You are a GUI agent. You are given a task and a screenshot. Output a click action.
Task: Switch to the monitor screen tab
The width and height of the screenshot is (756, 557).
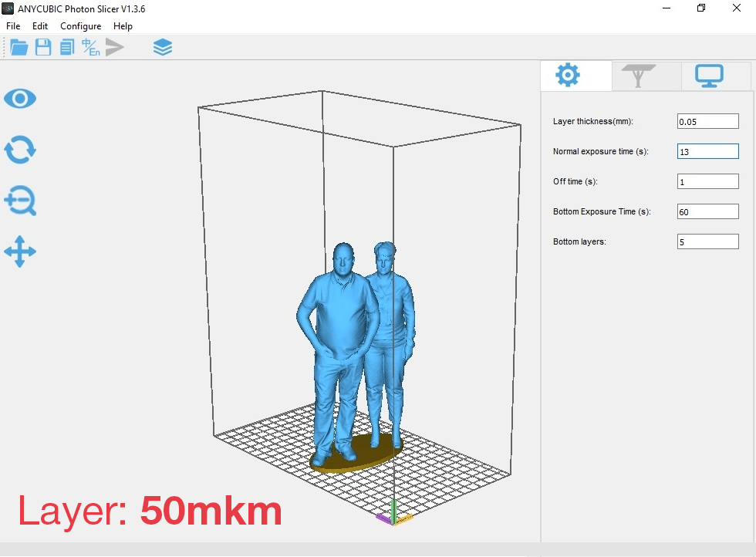tap(709, 76)
